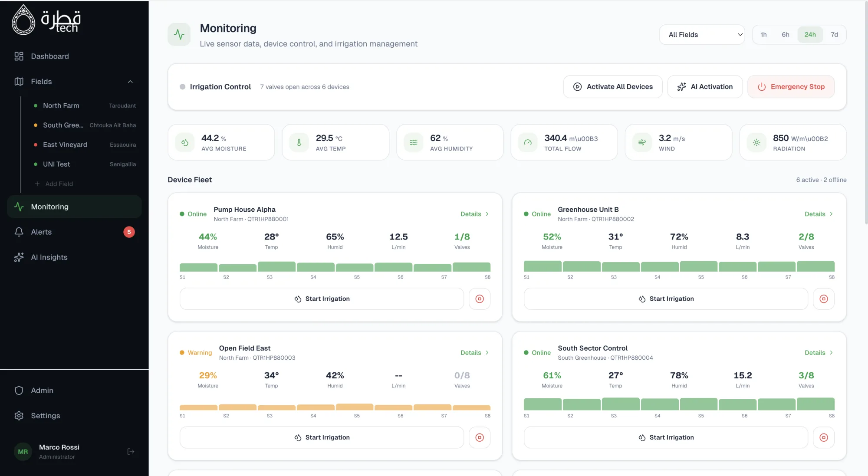Select the 24h time range
The height and width of the screenshot is (476, 868).
point(810,35)
